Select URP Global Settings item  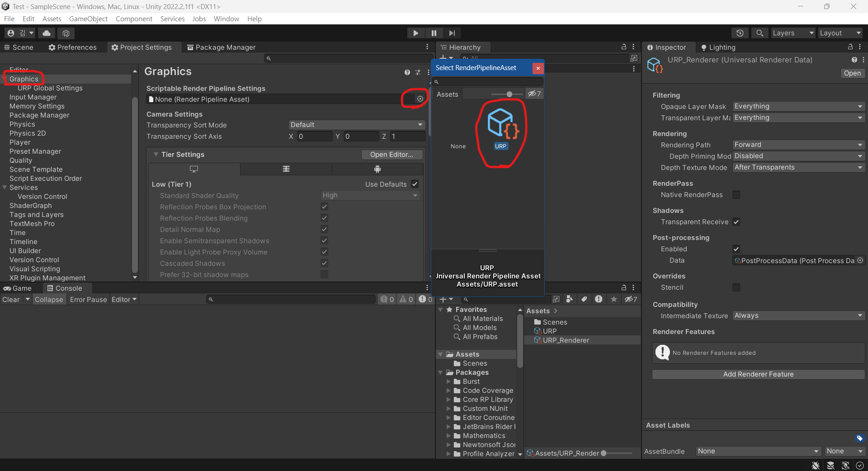(x=50, y=88)
